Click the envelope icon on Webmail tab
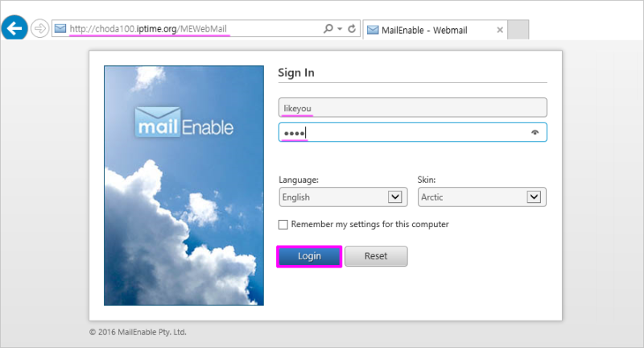 tap(373, 30)
